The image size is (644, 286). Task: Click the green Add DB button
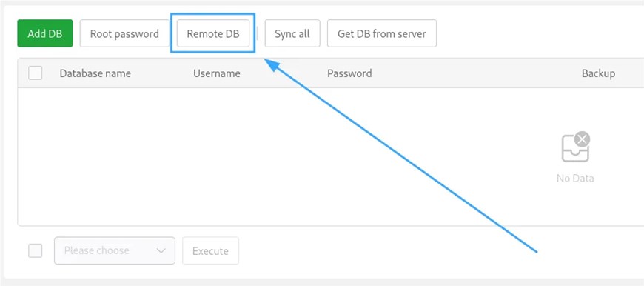tap(44, 33)
